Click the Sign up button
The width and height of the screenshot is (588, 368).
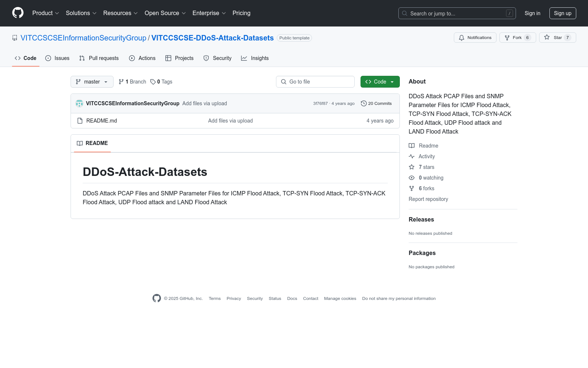tap(563, 13)
